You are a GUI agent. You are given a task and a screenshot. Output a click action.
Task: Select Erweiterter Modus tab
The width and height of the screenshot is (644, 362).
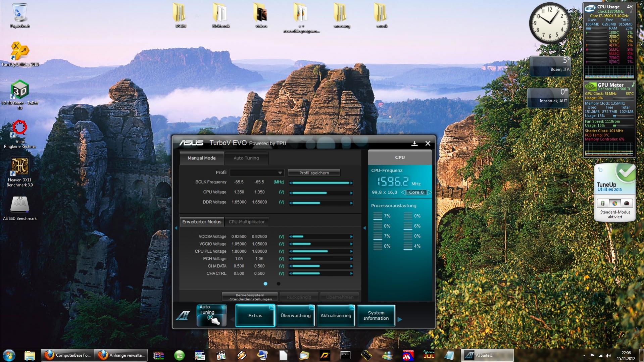pyautogui.click(x=202, y=222)
